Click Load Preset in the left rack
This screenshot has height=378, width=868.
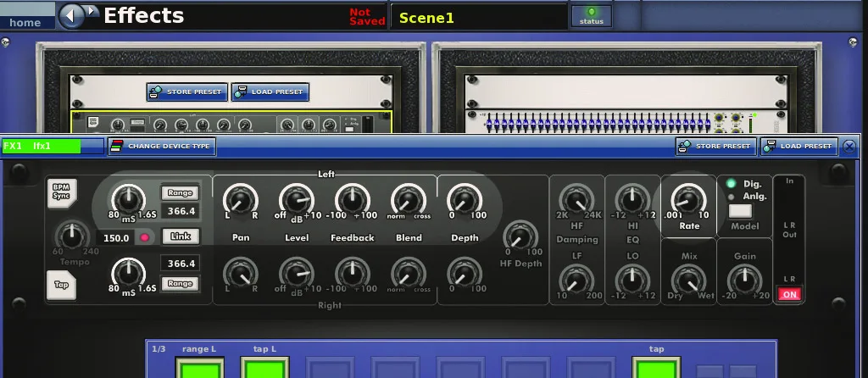pos(270,92)
